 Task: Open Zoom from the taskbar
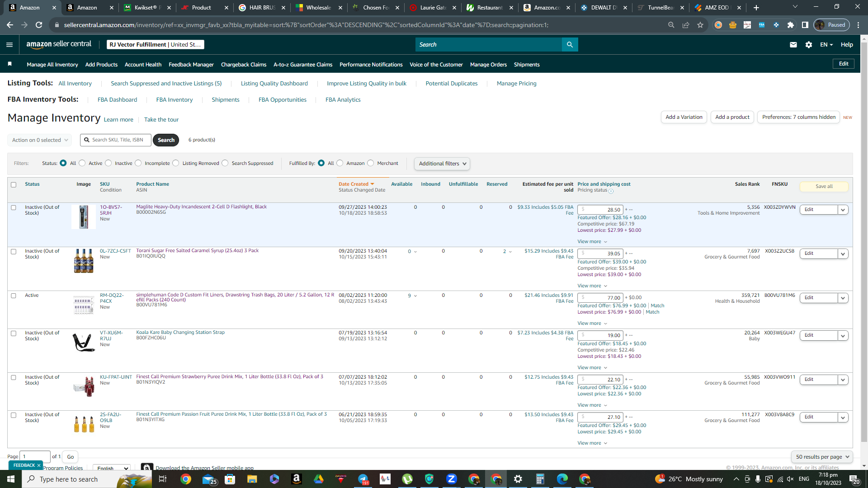[451, 479]
